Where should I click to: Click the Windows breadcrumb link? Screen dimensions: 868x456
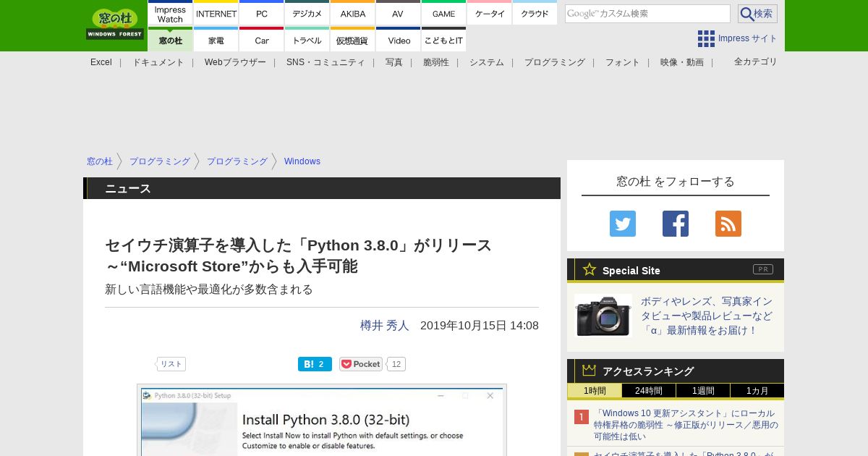[x=302, y=161]
